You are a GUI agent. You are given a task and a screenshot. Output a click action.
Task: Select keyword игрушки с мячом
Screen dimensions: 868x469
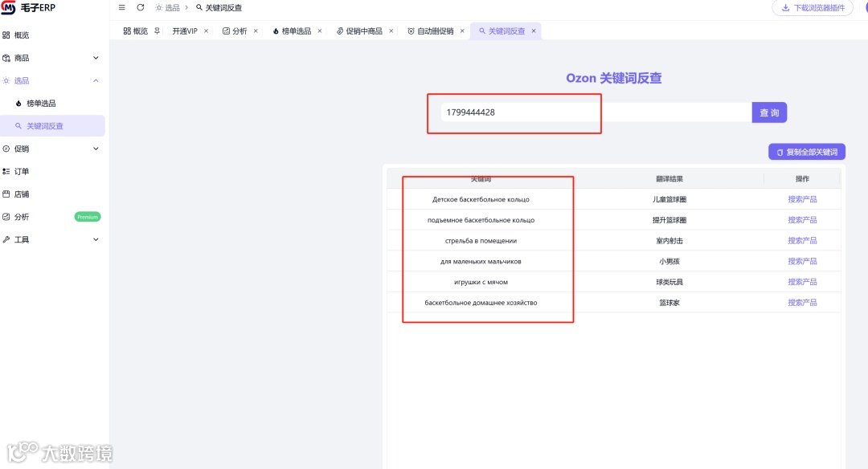[481, 282]
